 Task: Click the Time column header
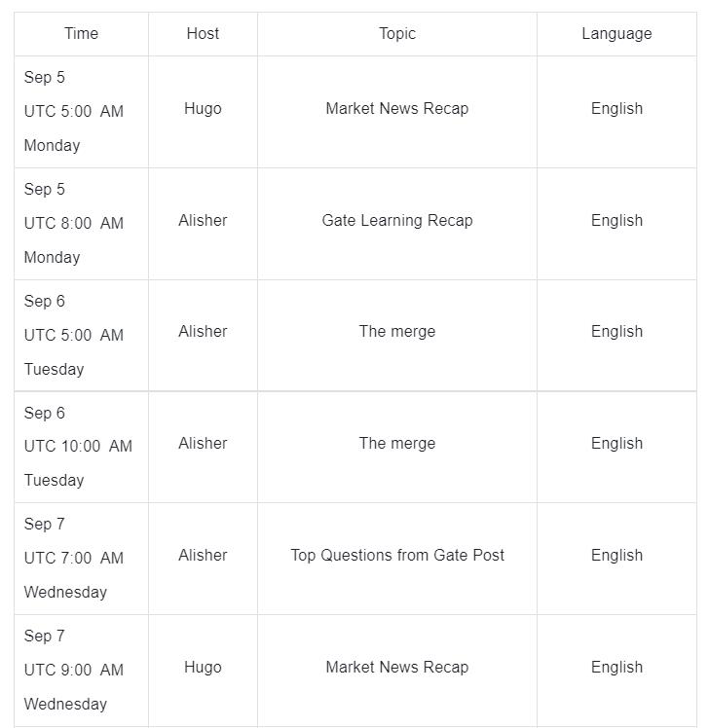[x=81, y=33]
